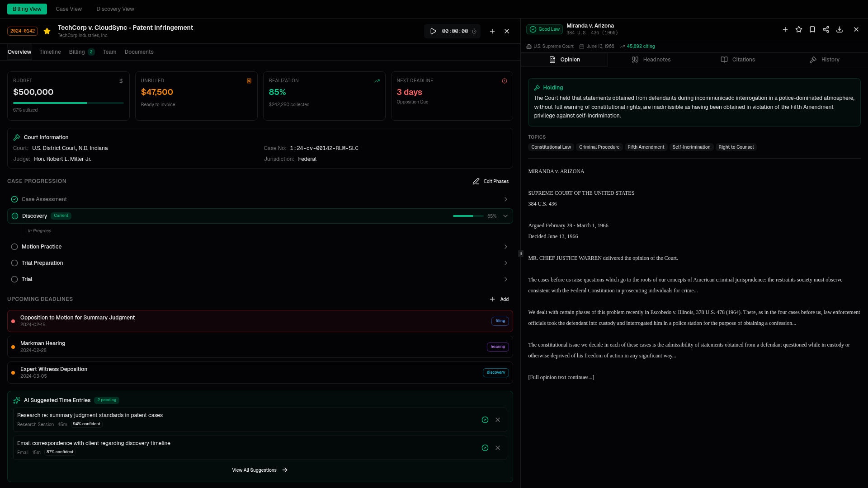
Task: Switch to Case View
Action: [x=69, y=9]
